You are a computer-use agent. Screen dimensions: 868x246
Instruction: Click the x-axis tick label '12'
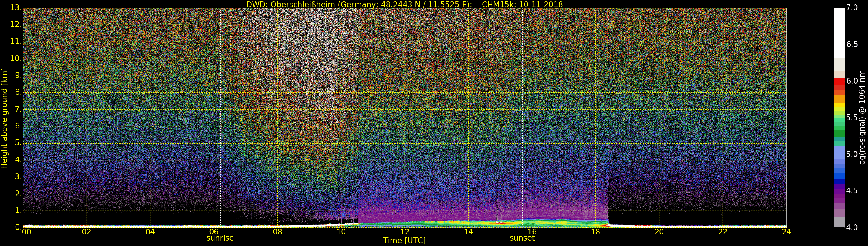[405, 232]
